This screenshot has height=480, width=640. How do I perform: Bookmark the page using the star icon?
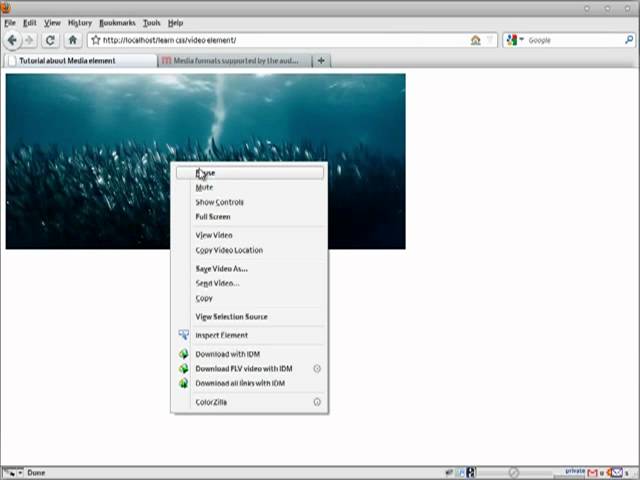click(x=96, y=40)
